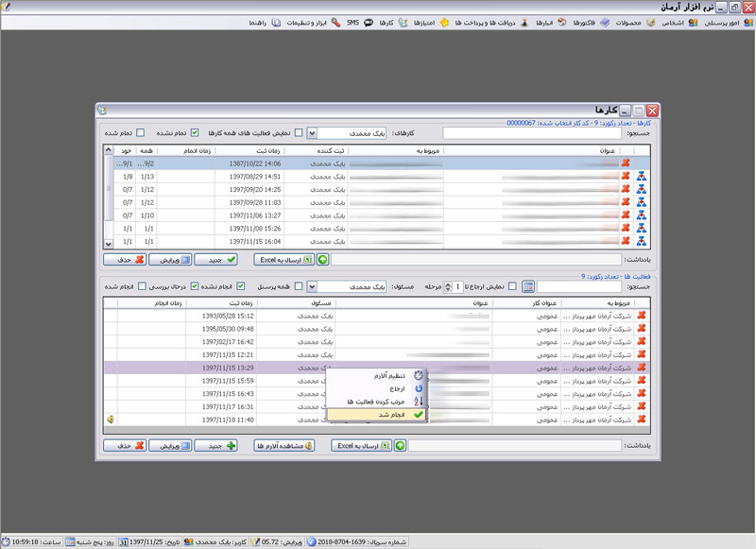The height and width of the screenshot is (549, 756).
Task: Click red X icon on activity row 1393/05/28 15:12
Action: 642,316
